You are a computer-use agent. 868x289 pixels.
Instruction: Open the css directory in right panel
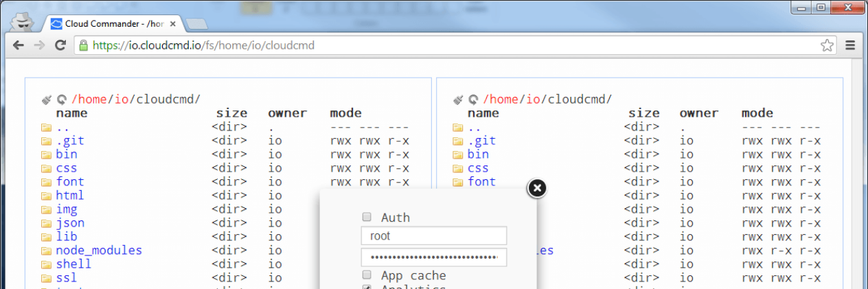(x=479, y=167)
